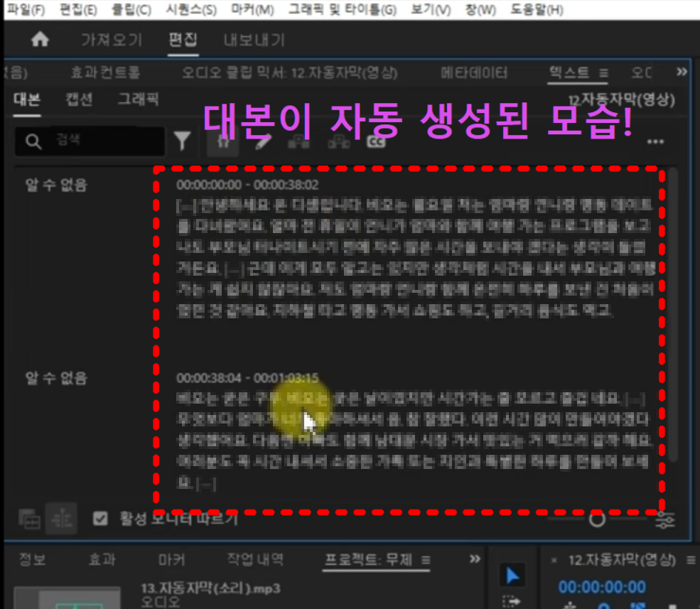Expand hidden panels with the double chevron
The height and width of the screenshot is (609, 700).
coord(681,72)
